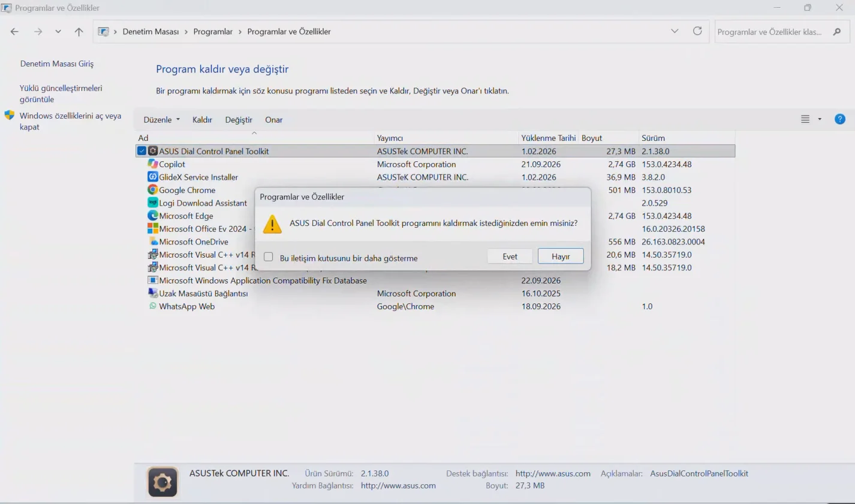Click Kaldır in the toolbar

(x=202, y=120)
